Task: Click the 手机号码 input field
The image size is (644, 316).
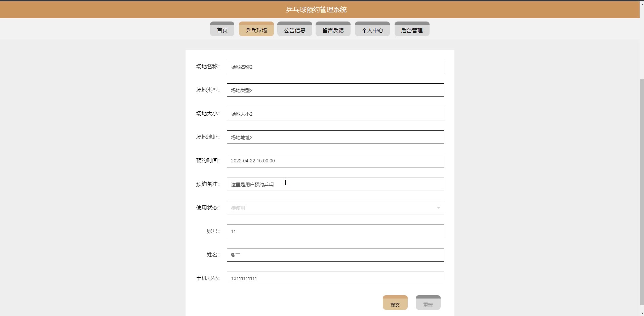Action: [335, 278]
